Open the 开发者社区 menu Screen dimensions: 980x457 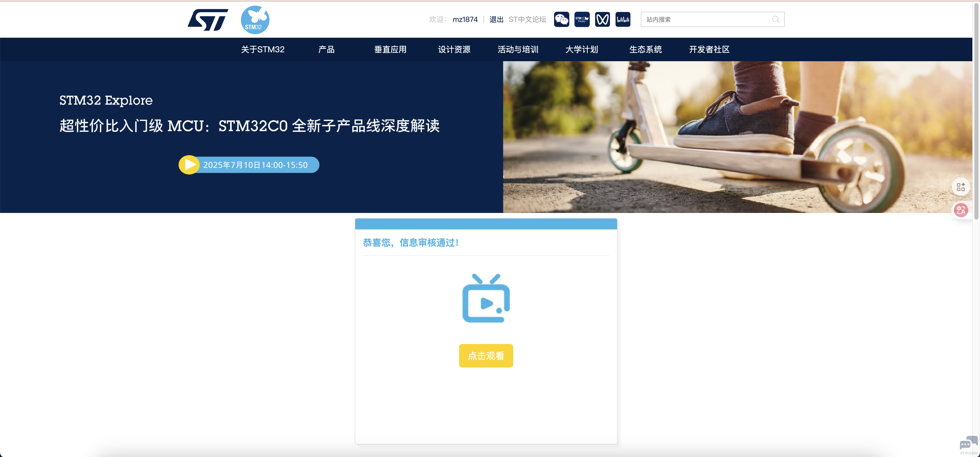pyautogui.click(x=709, y=49)
